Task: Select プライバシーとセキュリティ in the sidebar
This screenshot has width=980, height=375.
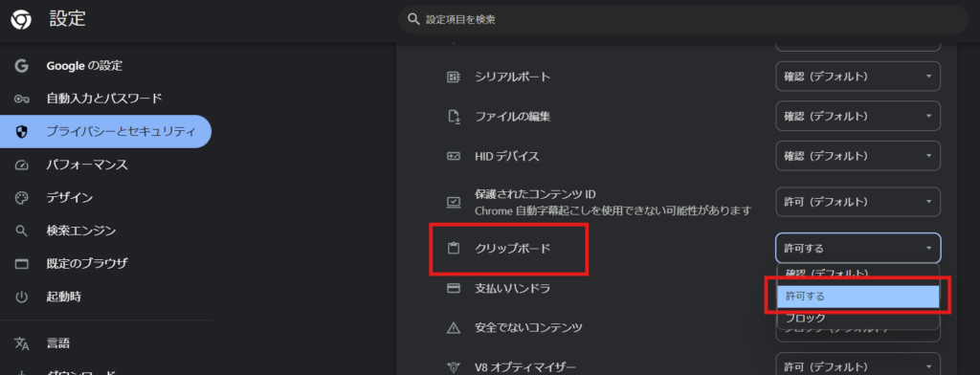Action: pyautogui.click(x=105, y=131)
